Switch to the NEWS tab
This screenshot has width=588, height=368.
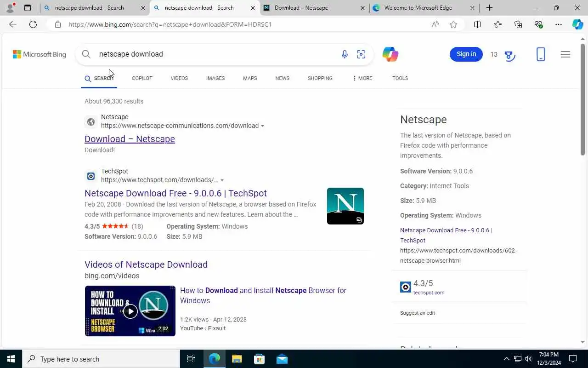tap(282, 78)
